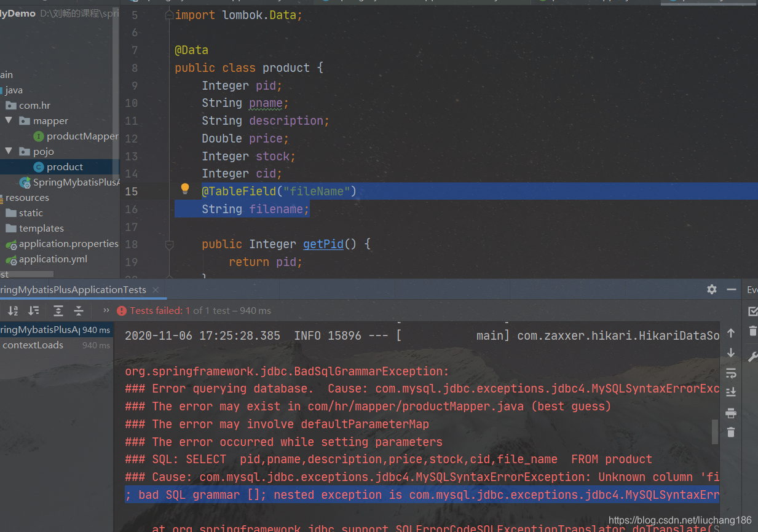Sort tests by duration
This screenshot has height=532, width=758.
coord(33,310)
